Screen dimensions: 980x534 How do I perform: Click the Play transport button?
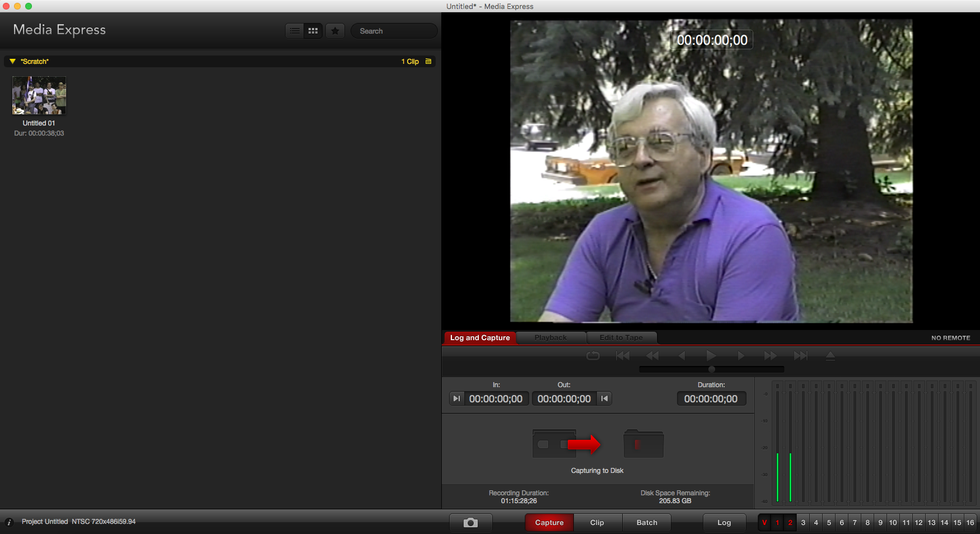(x=711, y=356)
